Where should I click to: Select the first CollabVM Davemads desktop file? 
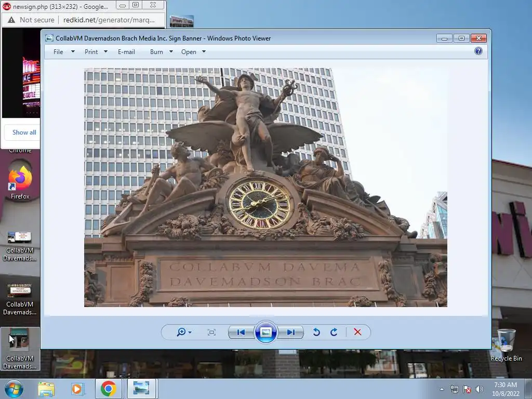click(20, 246)
